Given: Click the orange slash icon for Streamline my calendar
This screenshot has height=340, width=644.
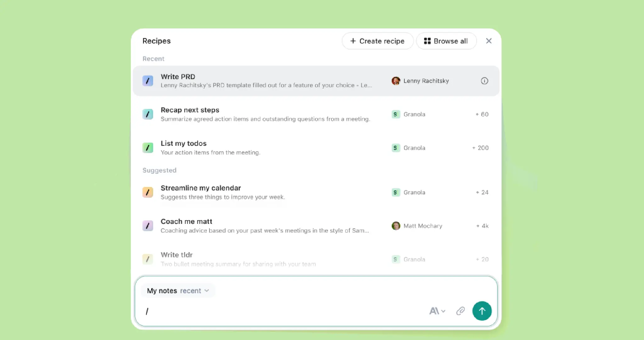Looking at the screenshot, I should point(148,192).
